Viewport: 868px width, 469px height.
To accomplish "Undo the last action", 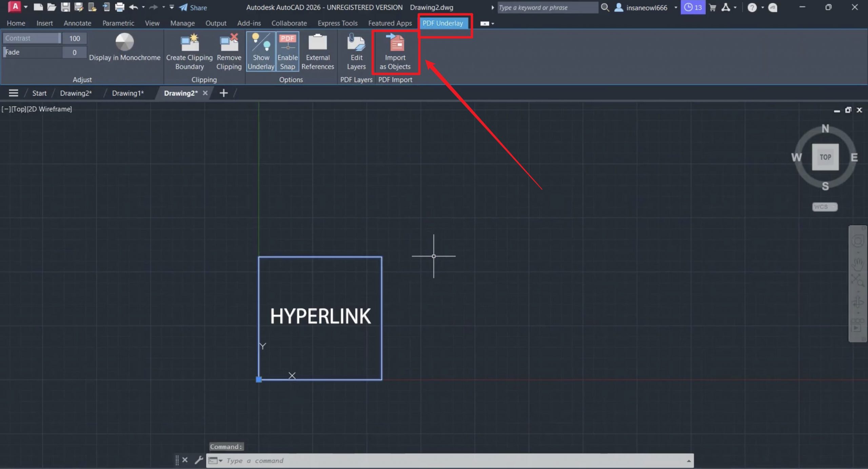I will pyautogui.click(x=133, y=7).
